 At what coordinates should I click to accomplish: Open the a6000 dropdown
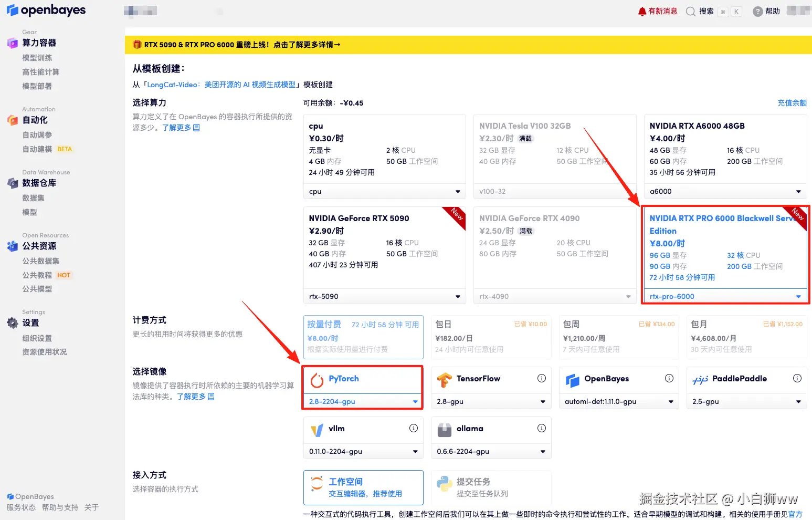pos(725,192)
